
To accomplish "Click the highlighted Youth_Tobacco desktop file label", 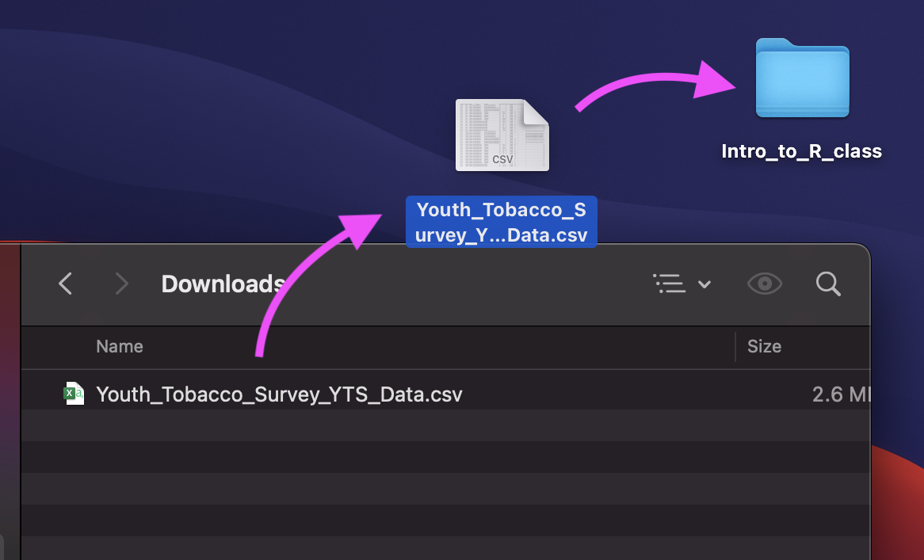I will point(501,223).
